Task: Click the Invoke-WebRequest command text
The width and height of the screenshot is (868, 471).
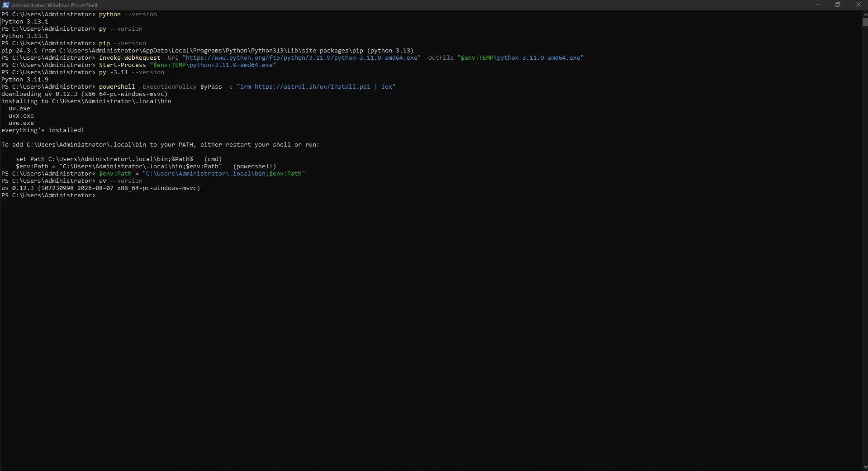Action: [x=129, y=58]
